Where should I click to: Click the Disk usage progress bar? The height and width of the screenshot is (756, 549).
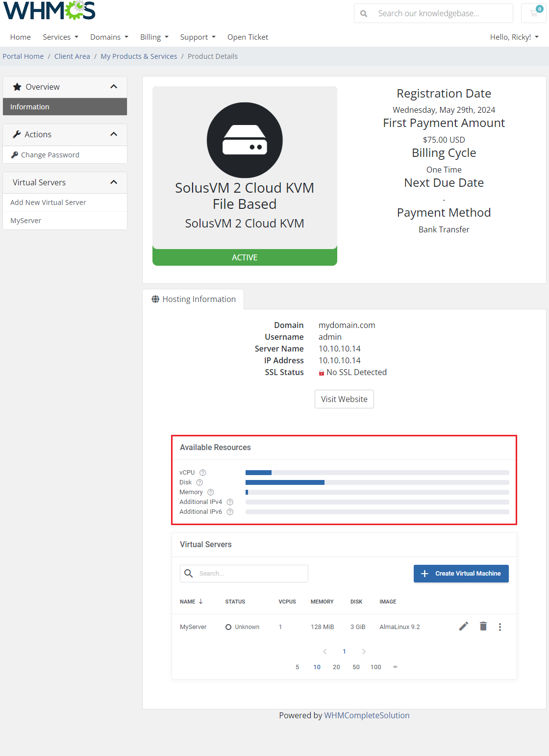[x=377, y=482]
